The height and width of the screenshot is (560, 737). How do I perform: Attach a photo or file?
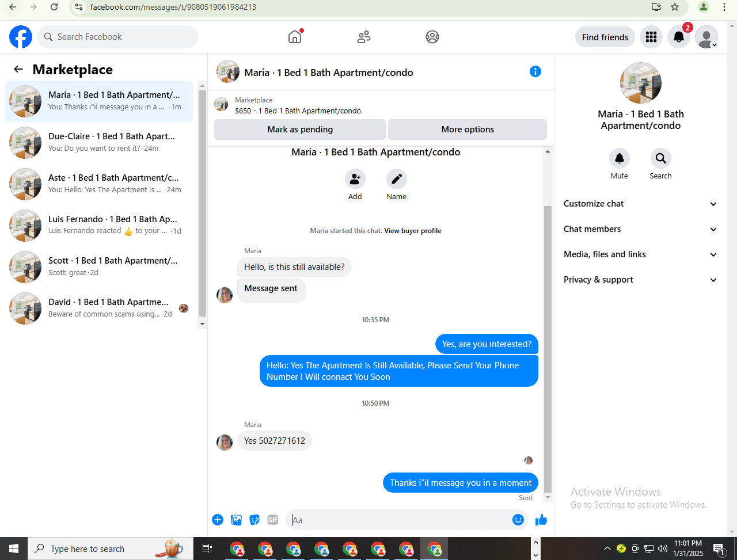[236, 520]
